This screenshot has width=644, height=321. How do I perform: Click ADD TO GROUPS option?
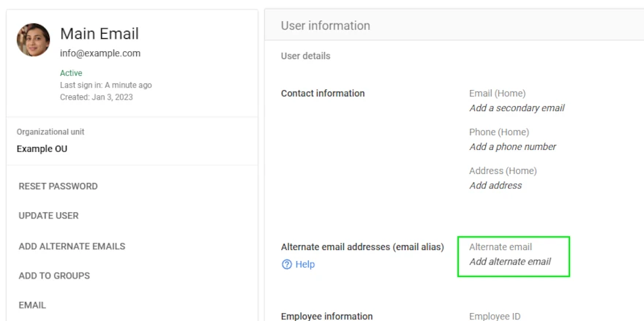tap(54, 276)
